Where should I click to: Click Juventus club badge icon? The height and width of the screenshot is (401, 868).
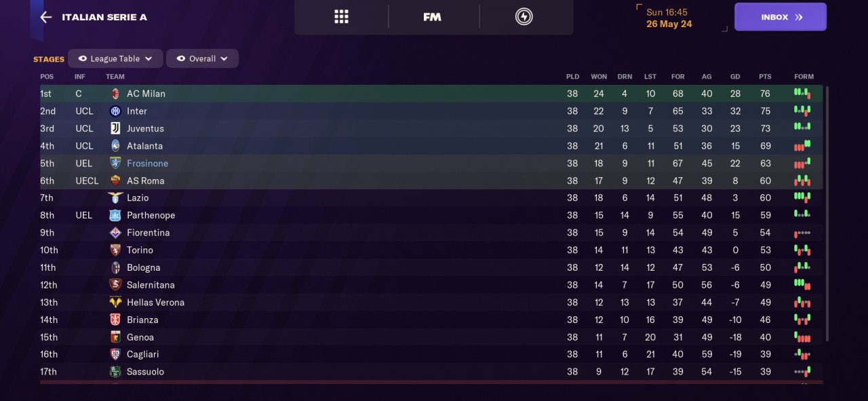click(x=115, y=128)
